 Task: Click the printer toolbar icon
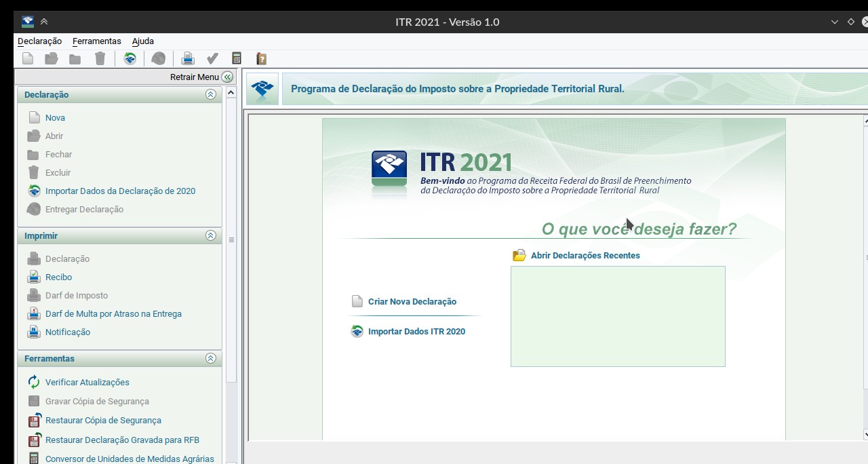click(188, 58)
